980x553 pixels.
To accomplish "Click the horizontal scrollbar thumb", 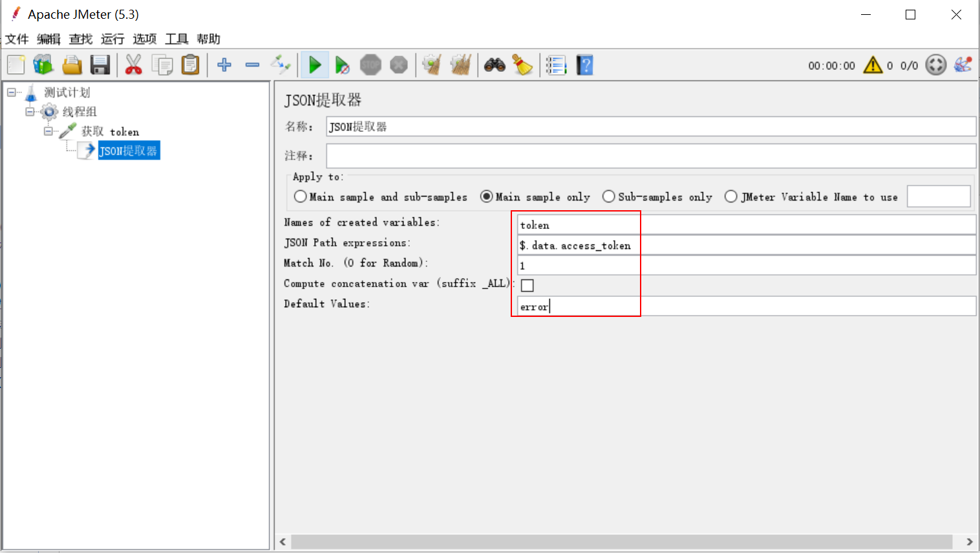I will 622,542.
